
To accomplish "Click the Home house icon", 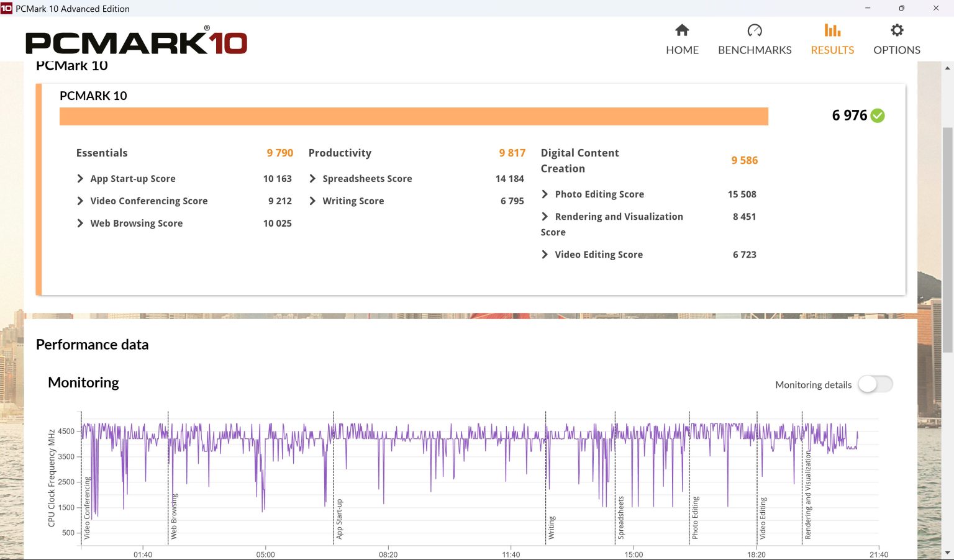I will 682,30.
